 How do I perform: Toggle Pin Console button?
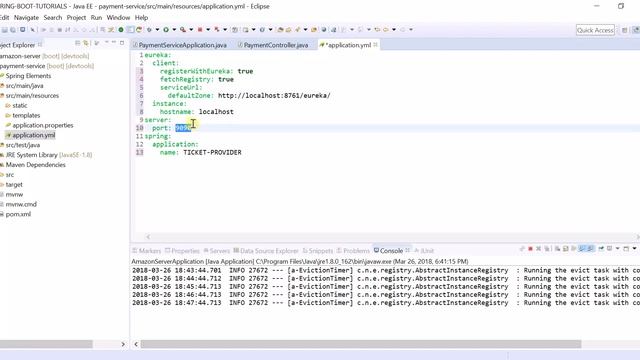click(601, 249)
